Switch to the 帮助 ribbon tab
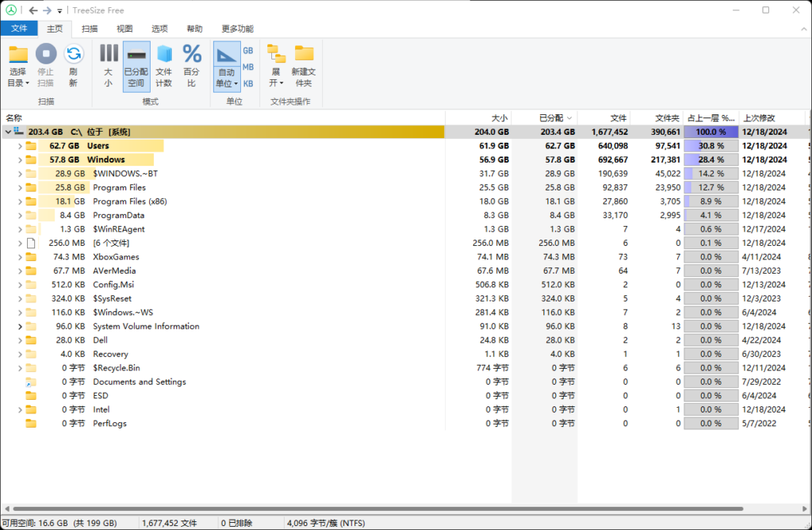The width and height of the screenshot is (812, 530). 195,29
